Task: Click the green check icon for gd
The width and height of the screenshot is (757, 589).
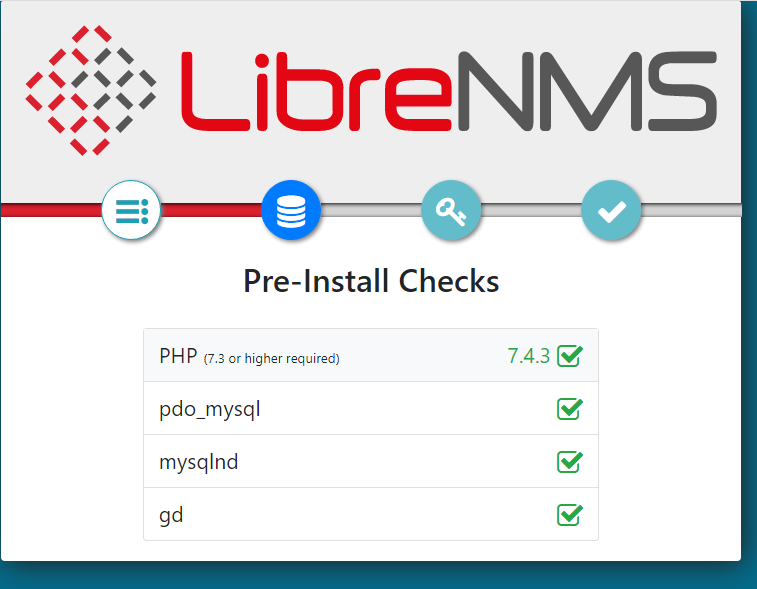Action: coord(570,515)
